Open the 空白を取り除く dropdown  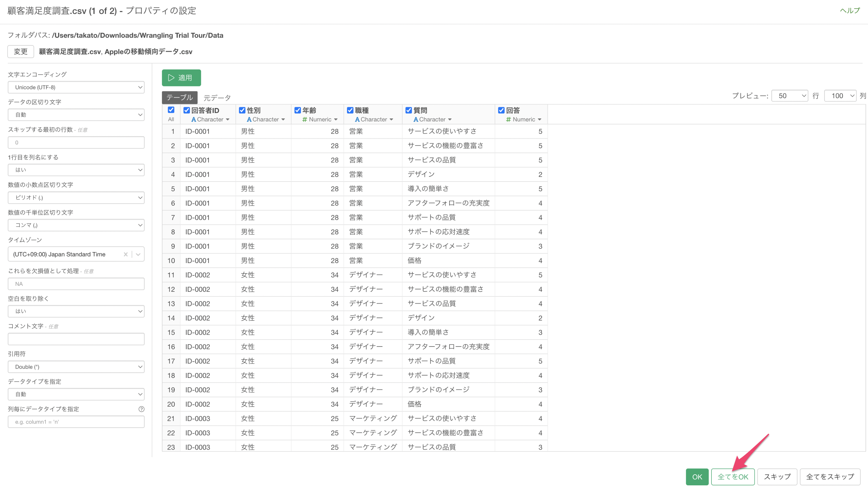(x=76, y=311)
